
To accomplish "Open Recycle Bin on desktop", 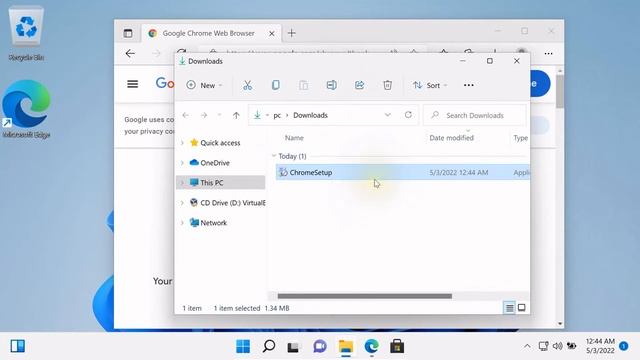I will pyautogui.click(x=26, y=33).
